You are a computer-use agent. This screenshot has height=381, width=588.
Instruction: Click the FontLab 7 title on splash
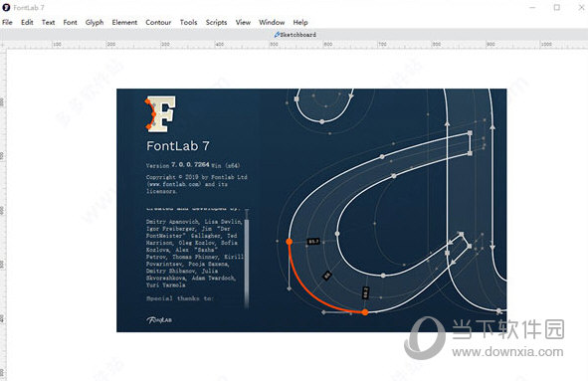pos(178,145)
